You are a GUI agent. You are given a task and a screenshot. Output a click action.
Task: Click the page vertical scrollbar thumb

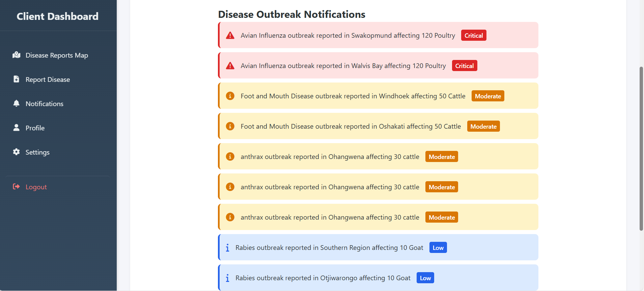pyautogui.click(x=641, y=149)
